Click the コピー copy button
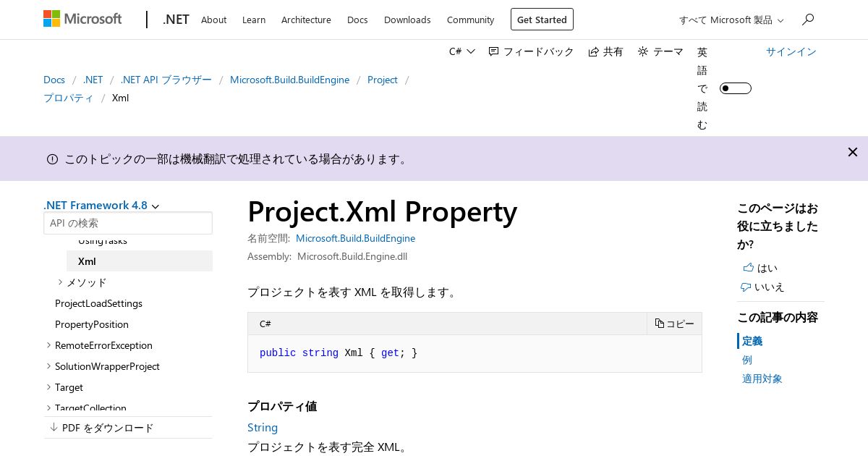This screenshot has width=868, height=456. click(x=674, y=324)
